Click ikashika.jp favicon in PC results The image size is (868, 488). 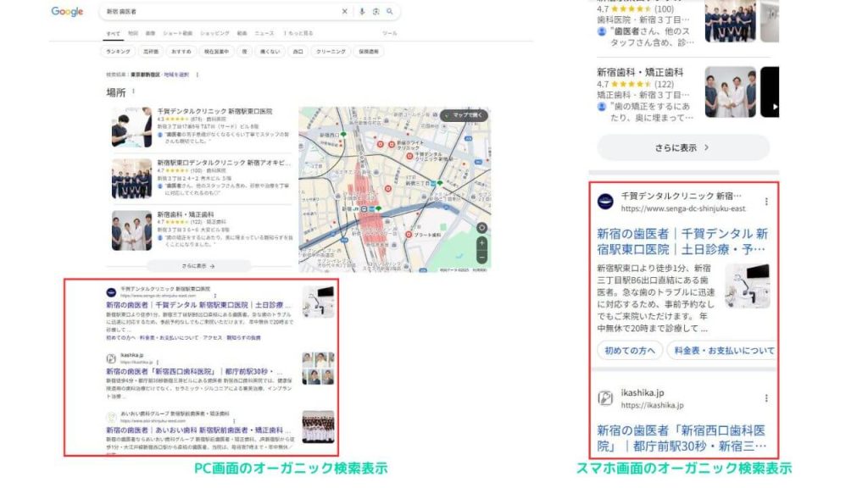point(111,358)
